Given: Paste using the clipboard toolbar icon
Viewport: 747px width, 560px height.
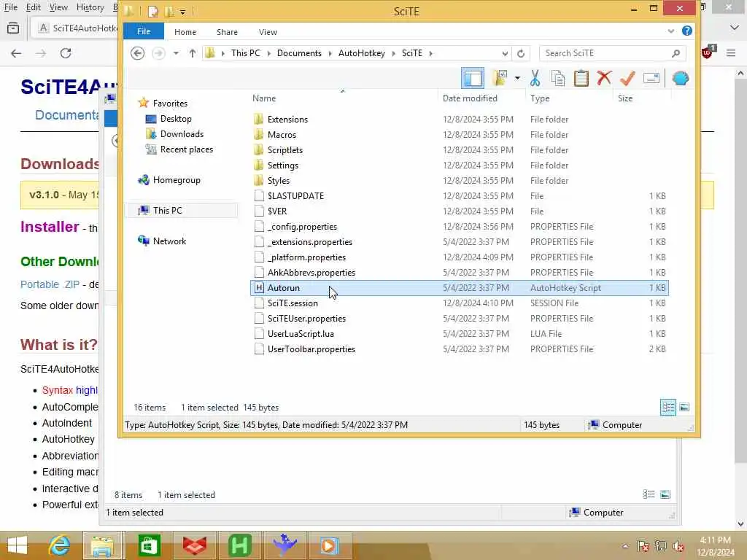Looking at the screenshot, I should [581, 78].
